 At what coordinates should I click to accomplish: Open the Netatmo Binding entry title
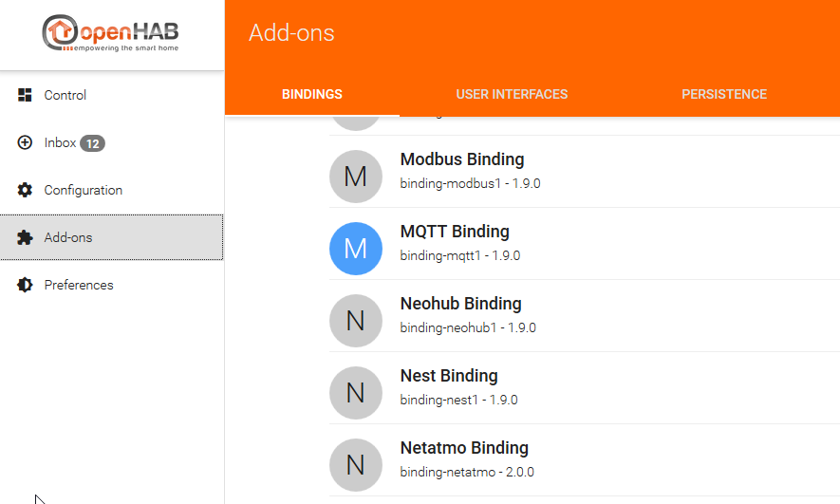pyautogui.click(x=464, y=448)
